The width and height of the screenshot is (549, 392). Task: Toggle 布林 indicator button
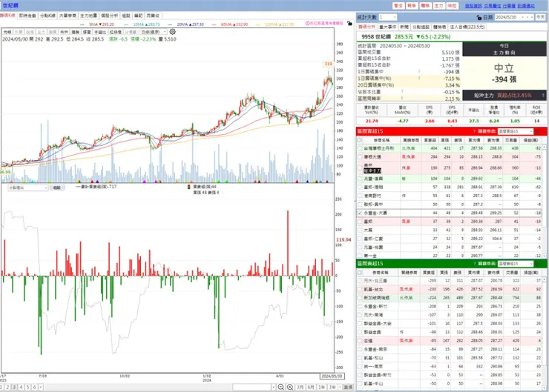click(64, 32)
